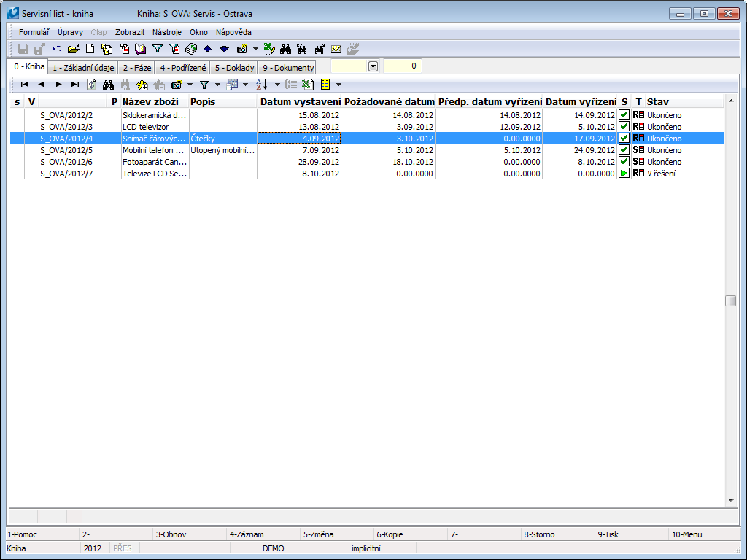Click the Název zboží column header
Image resolution: width=747 pixels, height=560 pixels.
(x=155, y=101)
